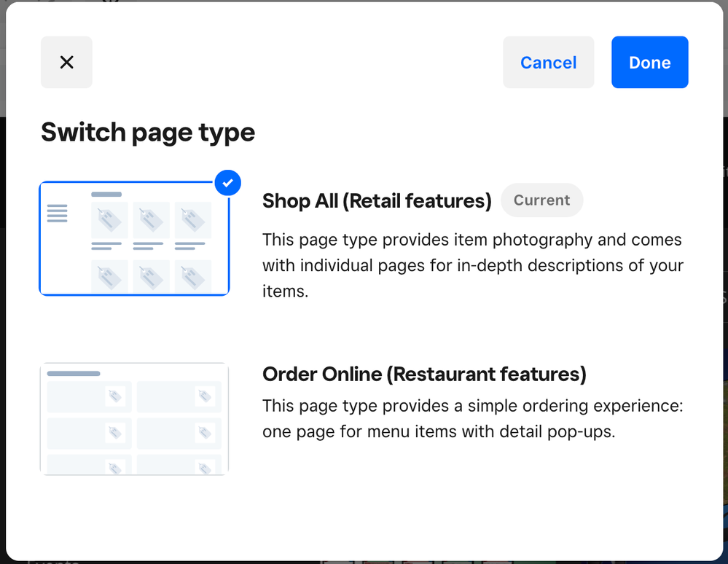Click top-right tag icon in Order Online preview
Viewport: 728px width, 564px height.
click(x=205, y=396)
